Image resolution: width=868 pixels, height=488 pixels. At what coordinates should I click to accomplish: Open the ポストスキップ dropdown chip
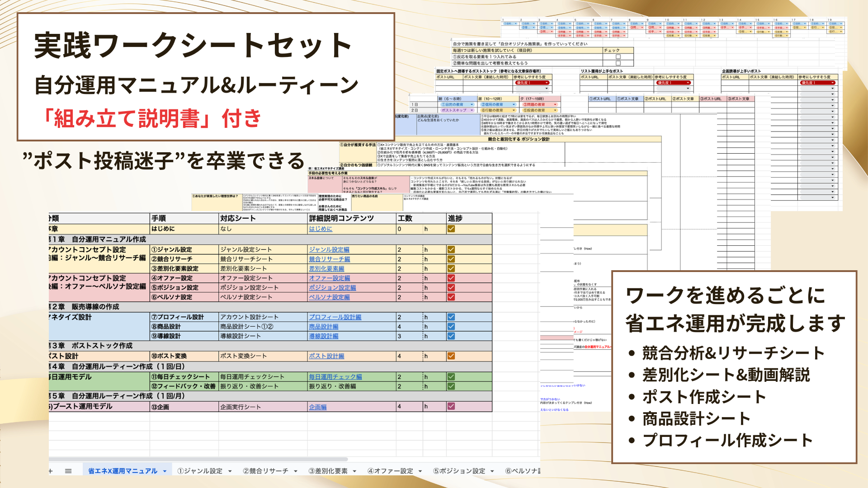click(x=458, y=110)
